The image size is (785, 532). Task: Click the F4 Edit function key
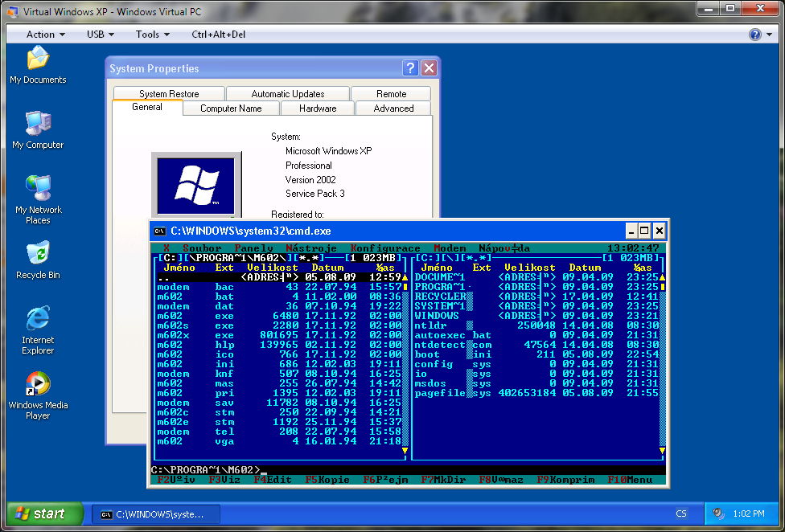273,480
